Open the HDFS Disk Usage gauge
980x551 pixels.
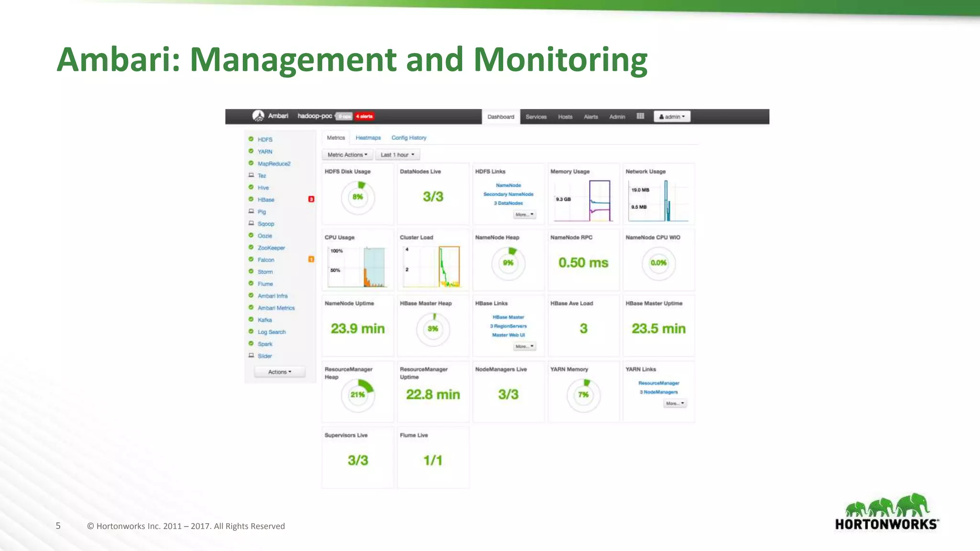pos(358,198)
